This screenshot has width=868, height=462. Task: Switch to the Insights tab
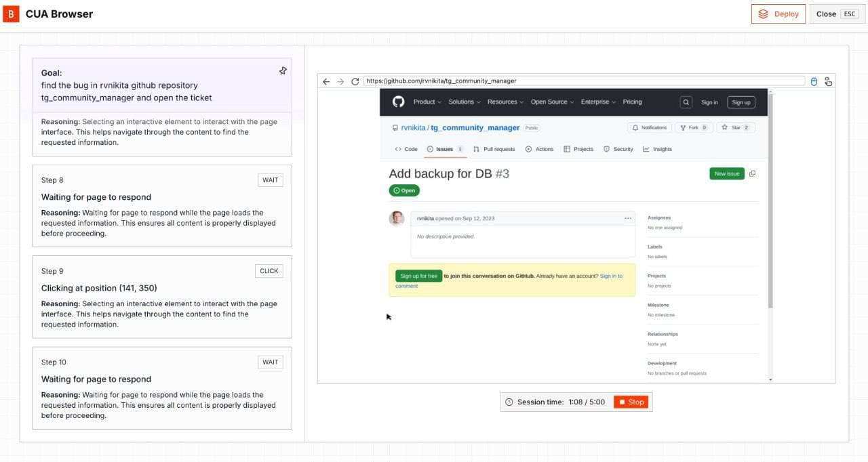pos(657,149)
